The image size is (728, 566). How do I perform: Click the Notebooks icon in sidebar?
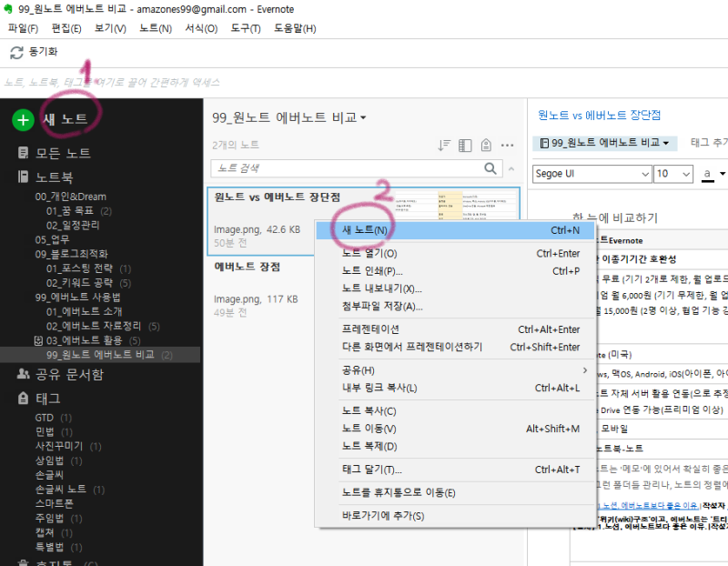pos(23,177)
